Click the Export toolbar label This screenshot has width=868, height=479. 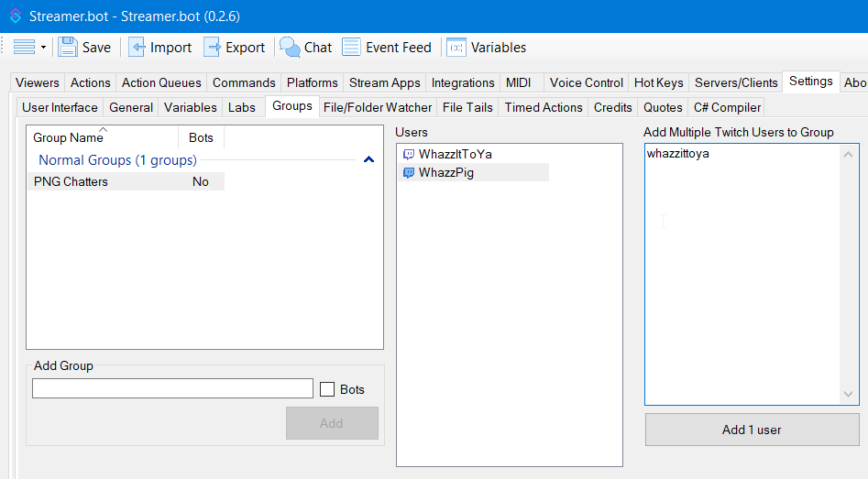coord(246,48)
